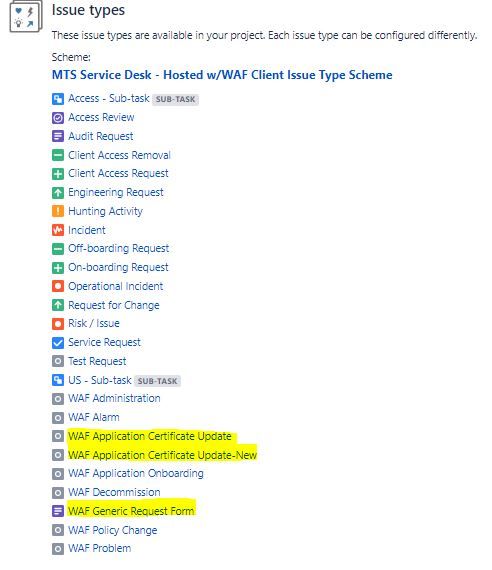The width and height of the screenshot is (492, 570).
Task: Open WAF Generic Request Form
Action: 131,511
